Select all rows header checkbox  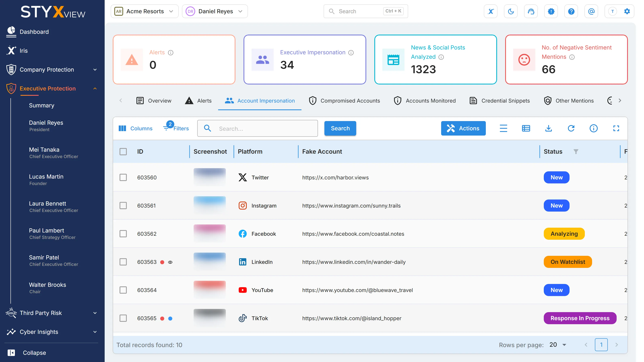pos(123,152)
